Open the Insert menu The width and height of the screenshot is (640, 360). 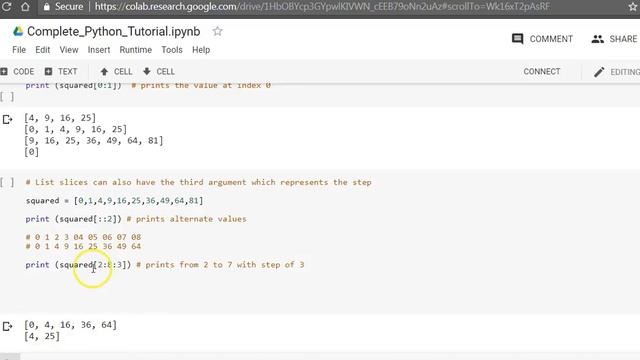coord(99,50)
